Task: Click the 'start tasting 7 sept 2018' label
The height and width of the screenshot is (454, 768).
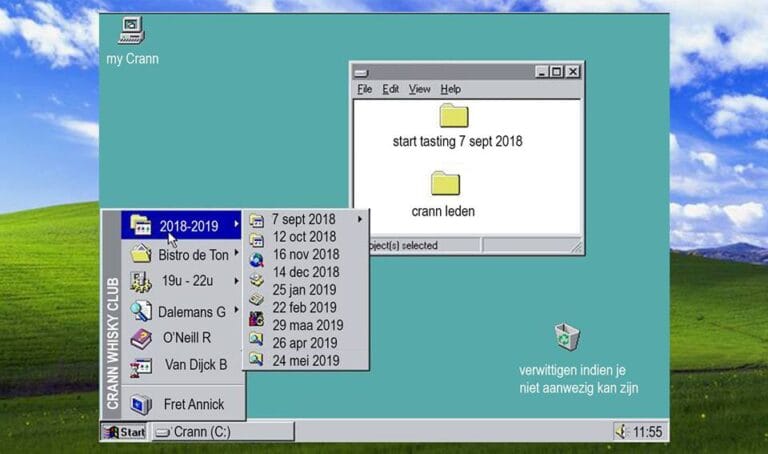Action: tap(457, 142)
